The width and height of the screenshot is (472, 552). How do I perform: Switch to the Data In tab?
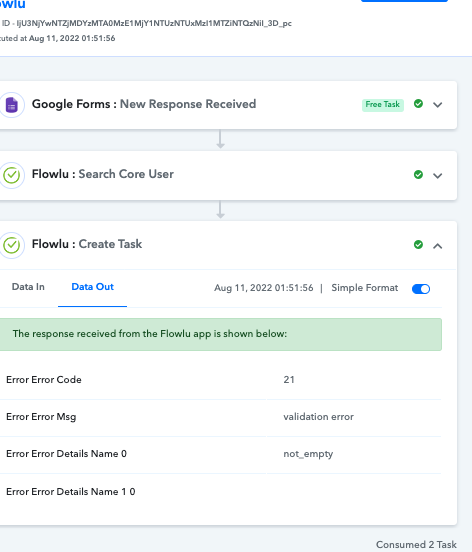point(28,287)
